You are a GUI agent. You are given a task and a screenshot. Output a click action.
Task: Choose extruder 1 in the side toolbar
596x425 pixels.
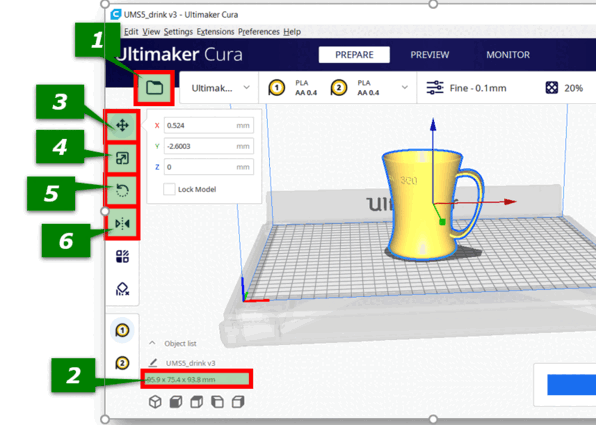122,330
